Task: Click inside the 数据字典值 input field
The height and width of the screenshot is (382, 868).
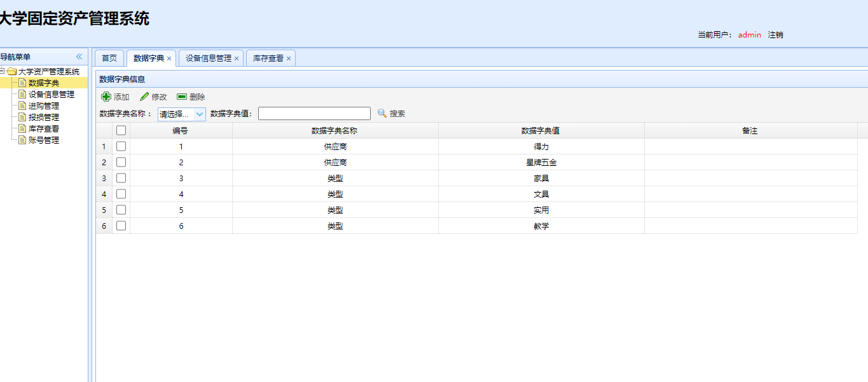Action: [x=313, y=113]
